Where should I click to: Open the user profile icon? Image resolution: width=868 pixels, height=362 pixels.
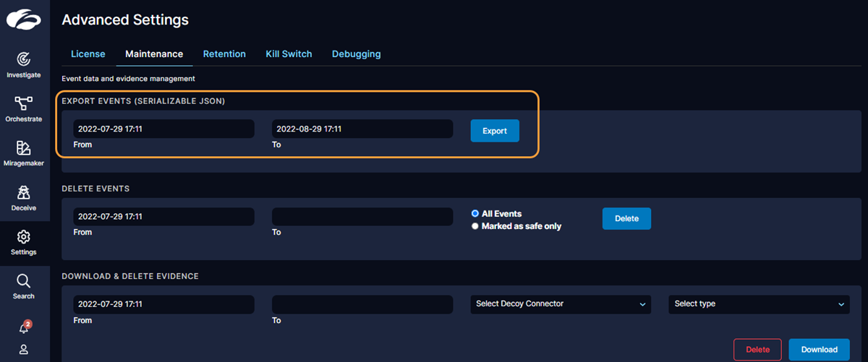pyautogui.click(x=24, y=350)
